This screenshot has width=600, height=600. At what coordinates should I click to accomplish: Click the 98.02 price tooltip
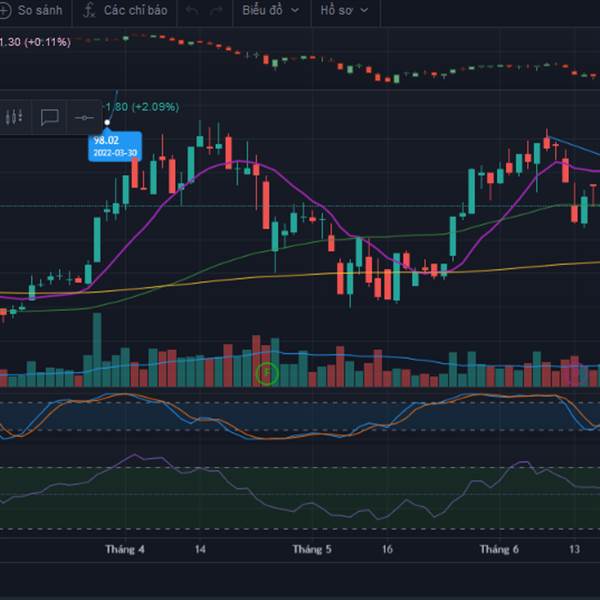[x=115, y=146]
